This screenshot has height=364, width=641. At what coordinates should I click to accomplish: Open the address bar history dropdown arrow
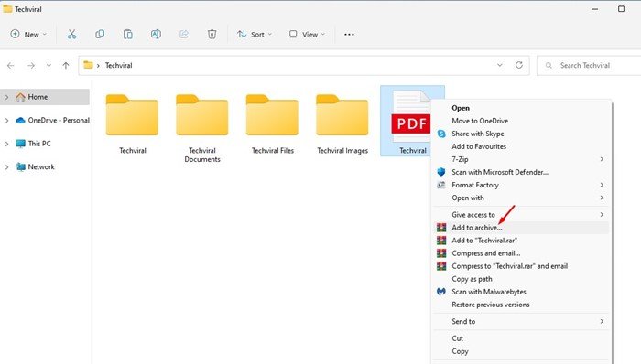click(500, 65)
